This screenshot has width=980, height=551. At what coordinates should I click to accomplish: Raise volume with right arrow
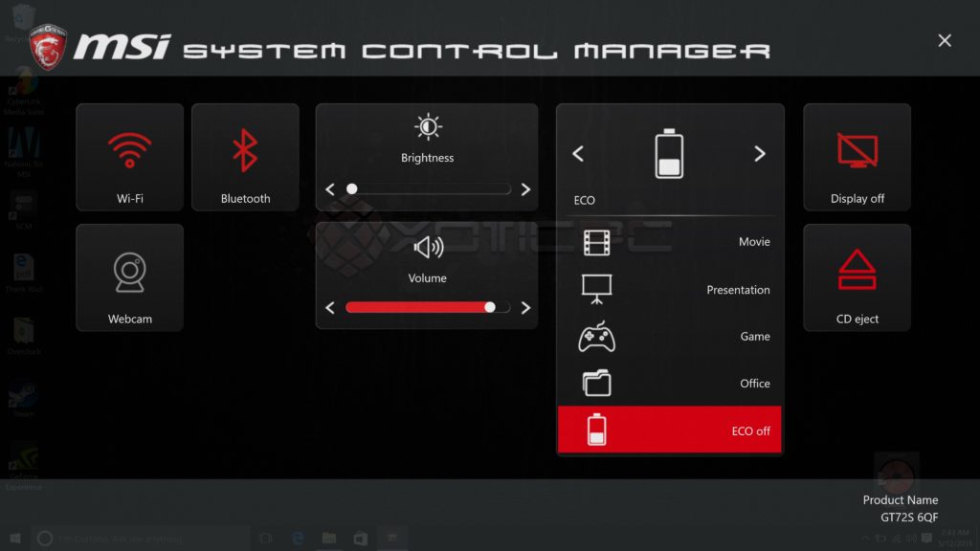pos(525,307)
